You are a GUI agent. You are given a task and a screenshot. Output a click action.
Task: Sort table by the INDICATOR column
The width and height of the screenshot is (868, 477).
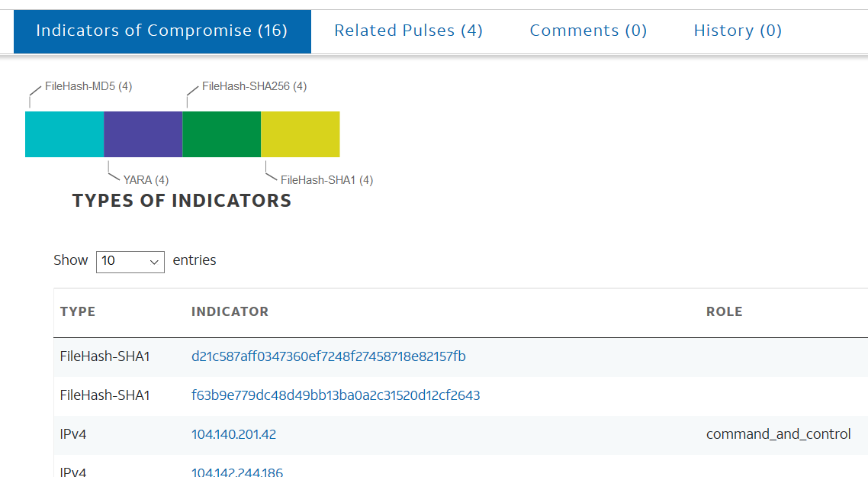(x=230, y=311)
